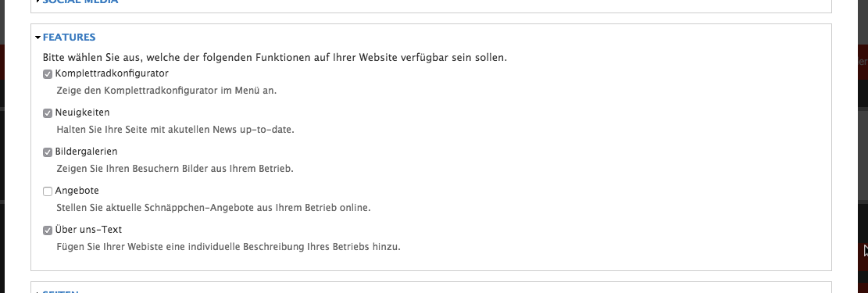Disable the Neuigkeiten checkbox
The image size is (868, 293).
(x=48, y=113)
